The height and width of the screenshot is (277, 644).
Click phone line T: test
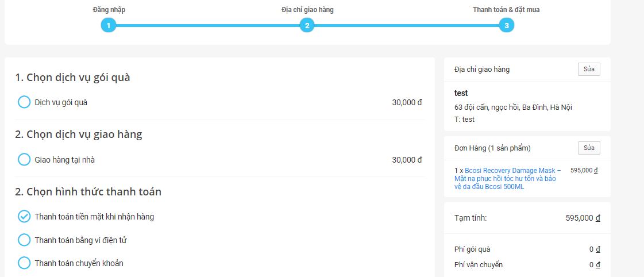[465, 120]
